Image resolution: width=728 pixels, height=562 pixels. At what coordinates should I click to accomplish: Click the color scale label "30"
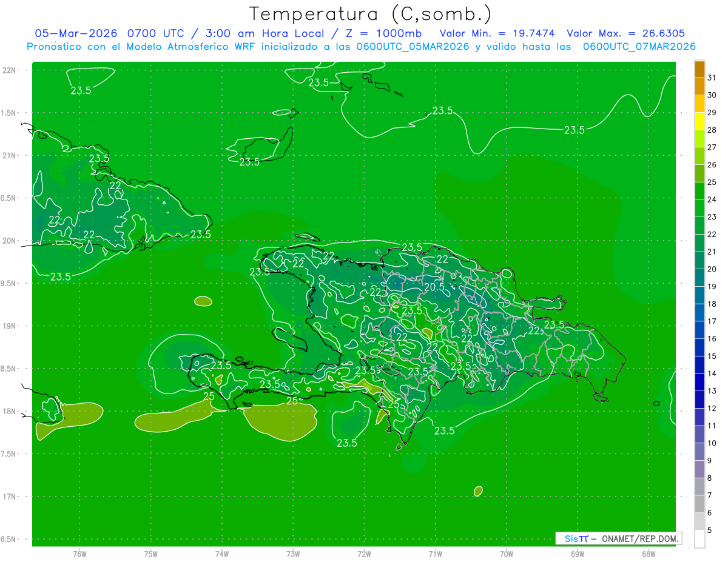pos(712,95)
